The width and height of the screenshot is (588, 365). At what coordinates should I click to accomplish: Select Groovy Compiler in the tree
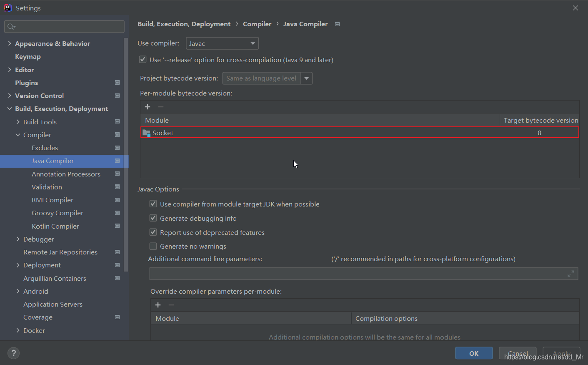coord(58,213)
